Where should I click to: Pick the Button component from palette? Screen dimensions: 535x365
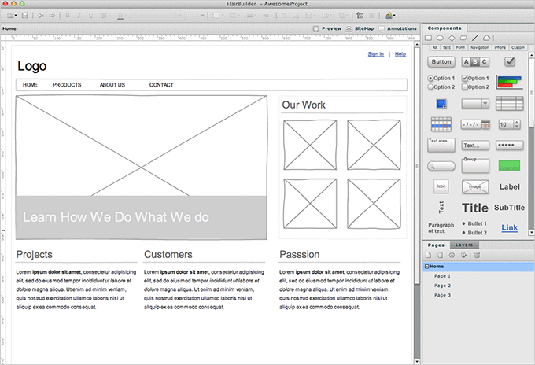pyautogui.click(x=441, y=62)
